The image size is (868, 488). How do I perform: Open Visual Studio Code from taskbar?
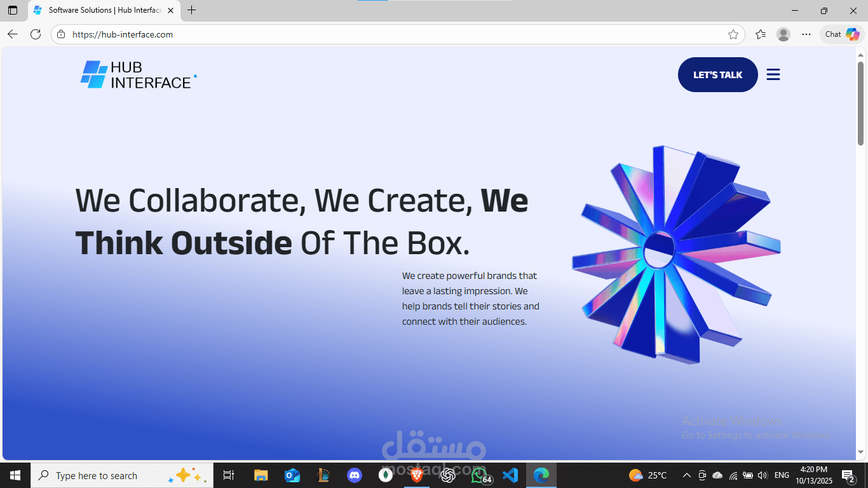tap(510, 475)
